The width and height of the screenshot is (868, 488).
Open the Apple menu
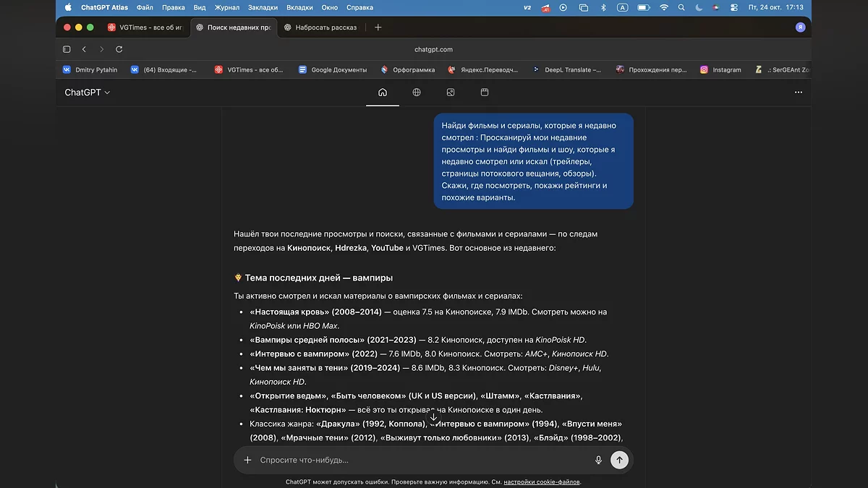click(x=68, y=7)
